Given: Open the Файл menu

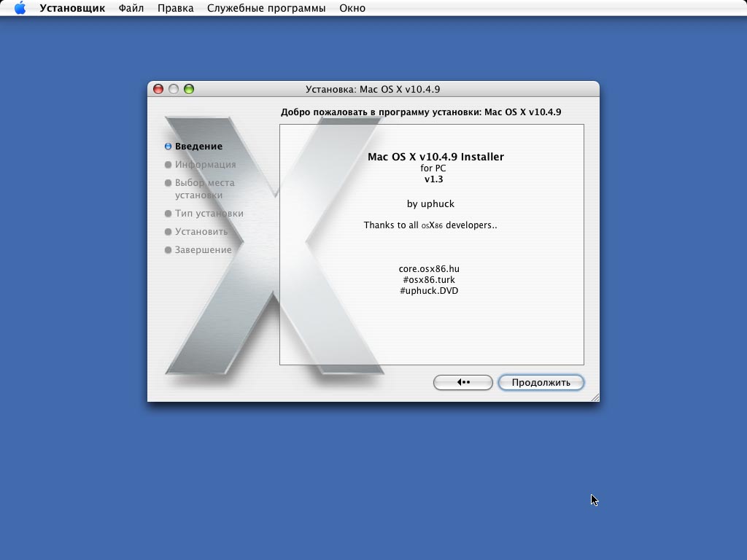Looking at the screenshot, I should (131, 8).
